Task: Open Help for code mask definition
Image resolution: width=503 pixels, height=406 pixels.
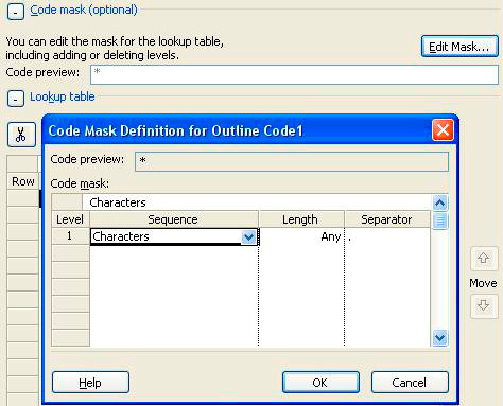Action: point(90,382)
